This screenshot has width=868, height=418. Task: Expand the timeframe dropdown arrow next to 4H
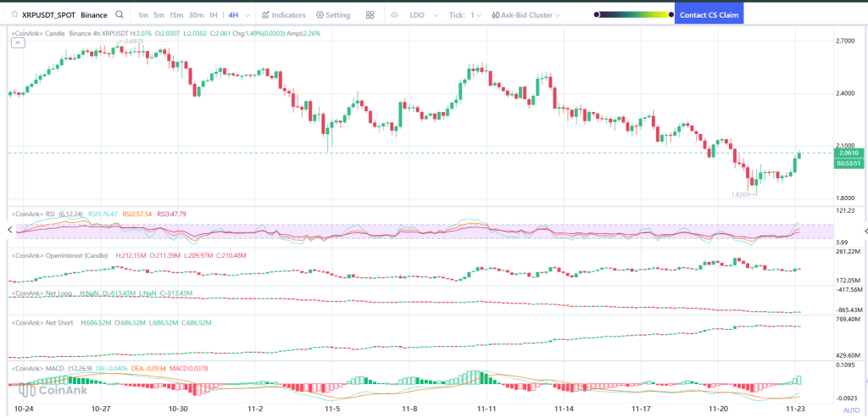click(x=246, y=15)
